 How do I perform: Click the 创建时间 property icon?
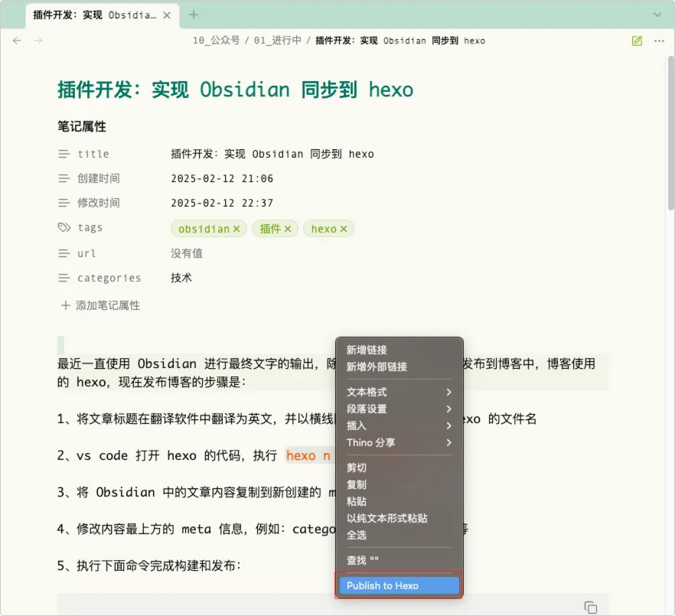point(64,178)
